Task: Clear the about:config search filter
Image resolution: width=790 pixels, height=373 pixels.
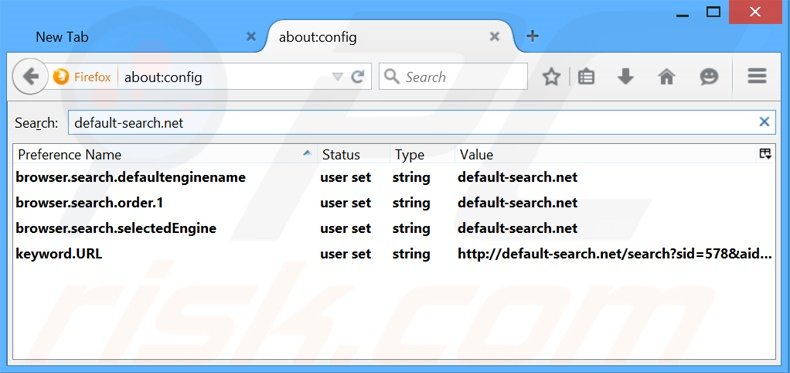Action: click(764, 121)
